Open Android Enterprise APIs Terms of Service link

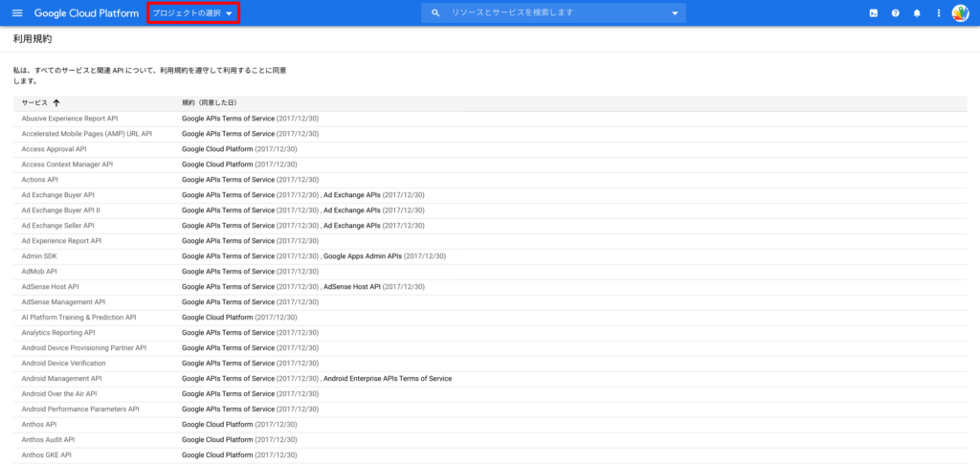(388, 379)
